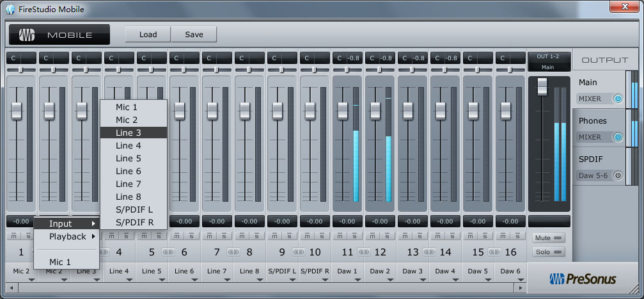Select Line 3 in the Input submenu
This screenshot has height=299, width=644.
click(134, 133)
